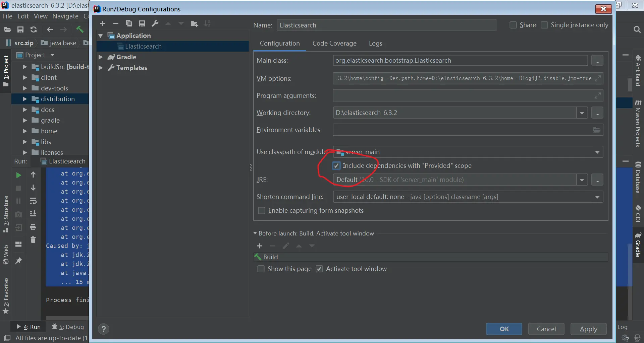Expand the Templates node
644x343 pixels.
(x=101, y=68)
